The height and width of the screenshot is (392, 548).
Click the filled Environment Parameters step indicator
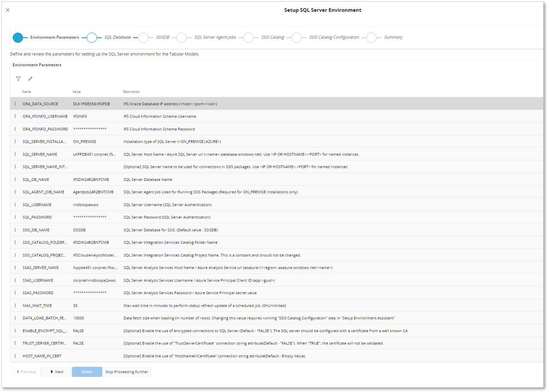19,37
